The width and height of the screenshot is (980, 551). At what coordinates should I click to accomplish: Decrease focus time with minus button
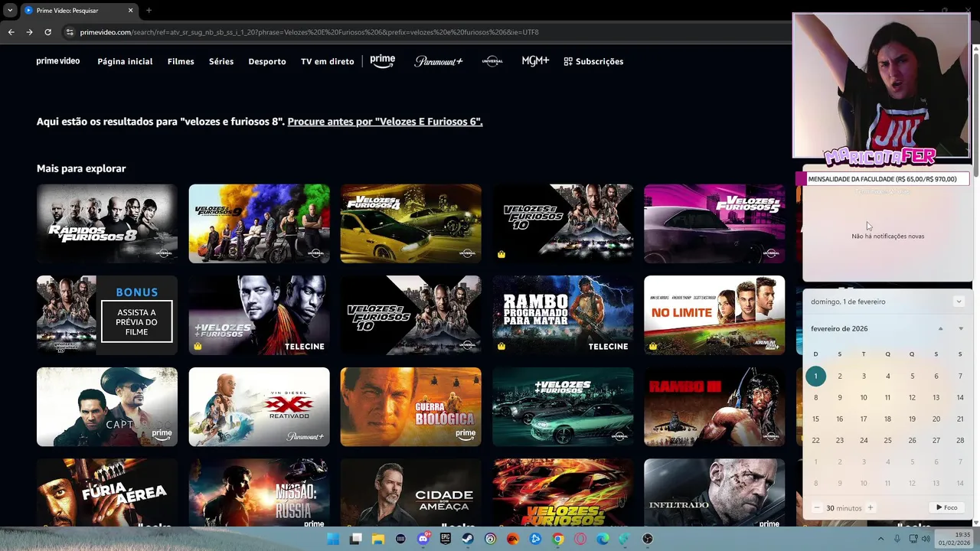[x=817, y=508]
